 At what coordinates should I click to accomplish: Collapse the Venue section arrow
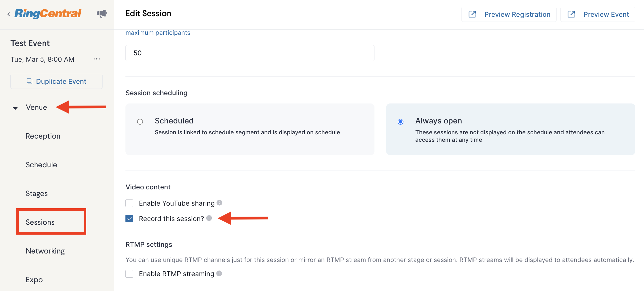coord(15,108)
